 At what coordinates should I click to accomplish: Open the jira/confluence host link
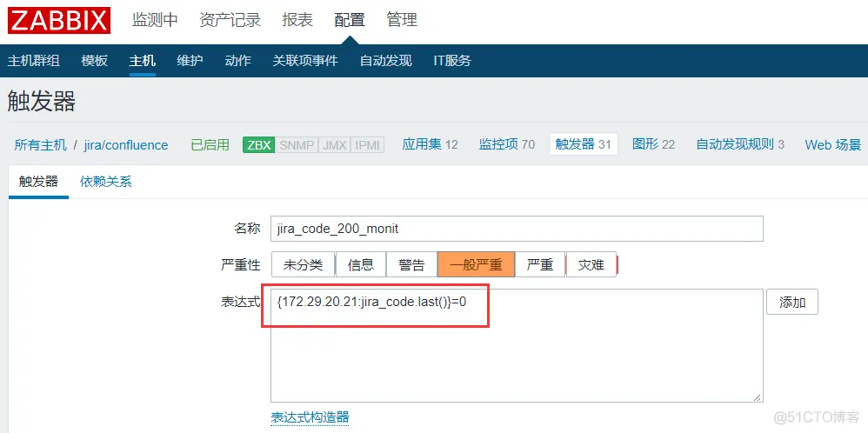(126, 145)
